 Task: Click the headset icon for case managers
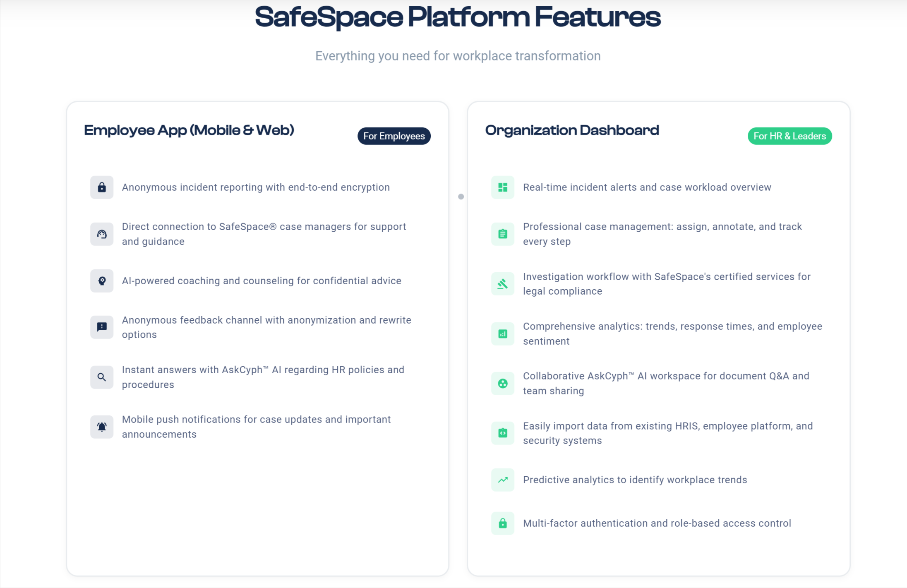click(x=102, y=234)
